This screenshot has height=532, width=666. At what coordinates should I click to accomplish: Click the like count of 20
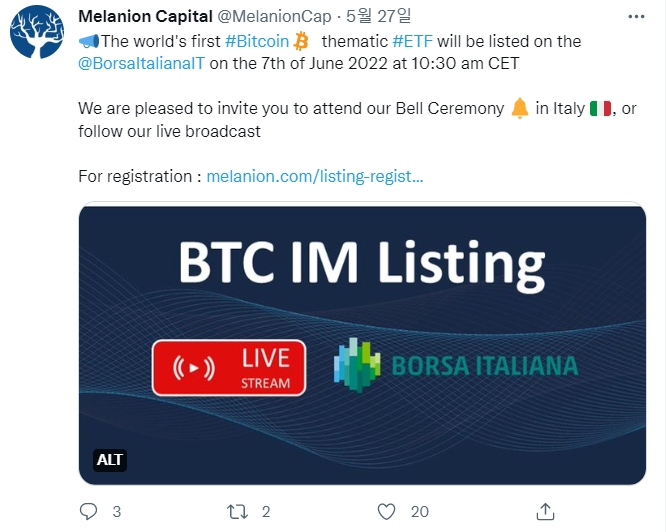[x=419, y=511]
